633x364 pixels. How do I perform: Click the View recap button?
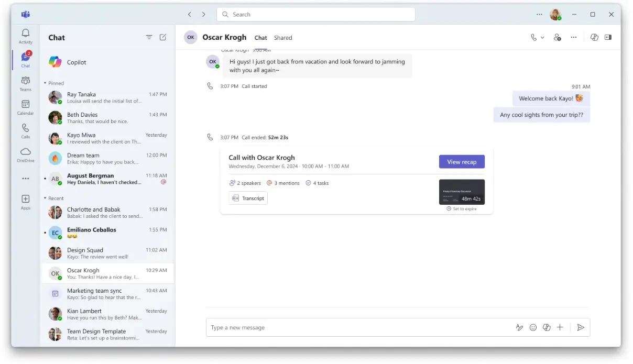coord(462,162)
